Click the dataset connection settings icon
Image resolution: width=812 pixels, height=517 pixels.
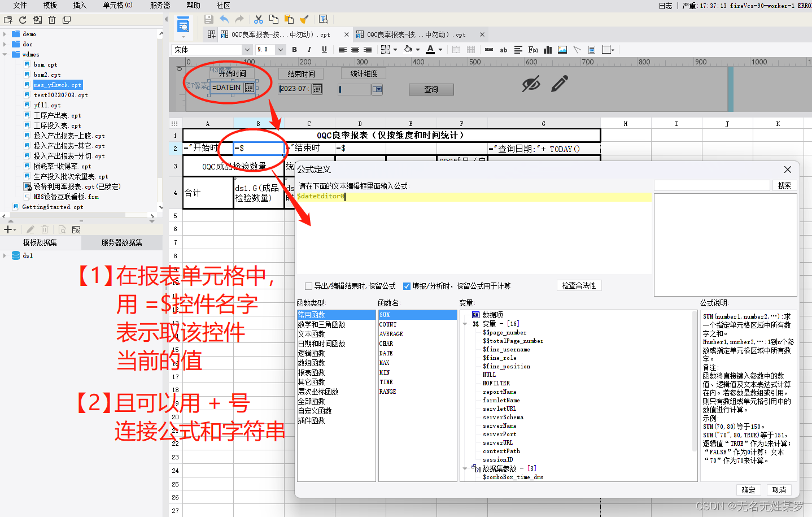pos(76,229)
